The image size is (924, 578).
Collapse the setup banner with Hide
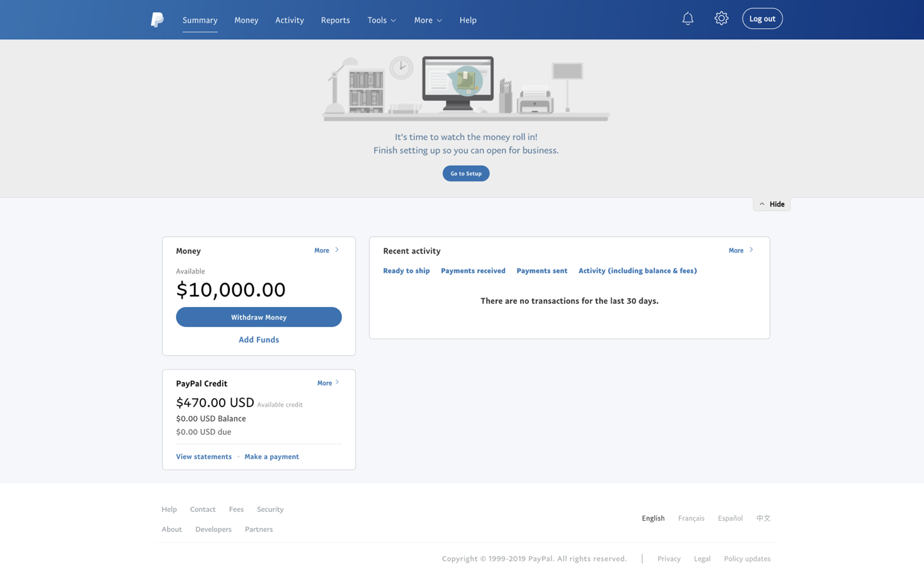(772, 204)
